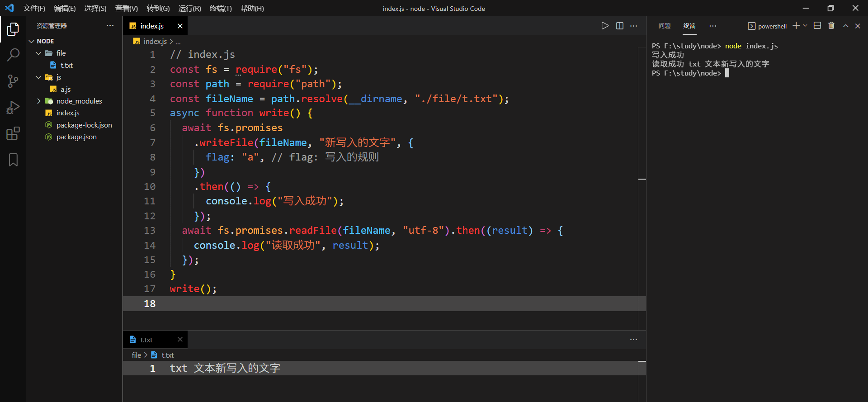868x402 pixels.
Task: Minimize the VS Code window
Action: pyautogui.click(x=806, y=8)
